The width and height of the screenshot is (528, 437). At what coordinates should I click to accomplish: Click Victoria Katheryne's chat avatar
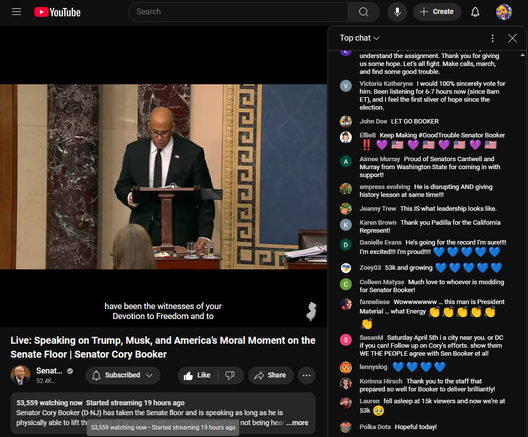[346, 86]
